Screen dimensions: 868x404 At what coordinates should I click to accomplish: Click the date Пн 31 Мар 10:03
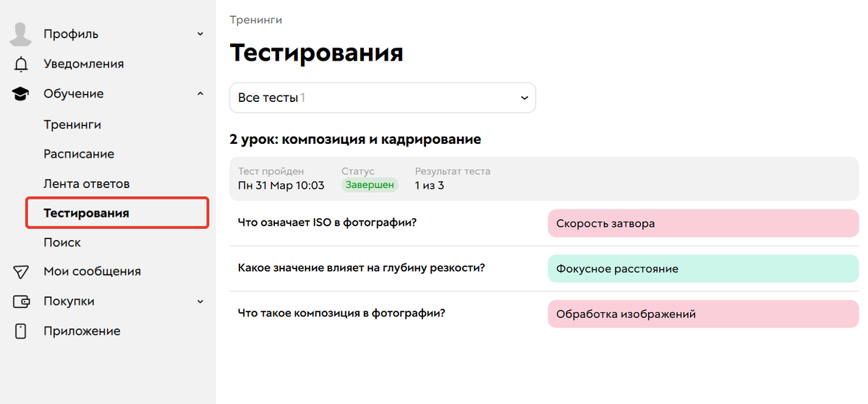[281, 185]
